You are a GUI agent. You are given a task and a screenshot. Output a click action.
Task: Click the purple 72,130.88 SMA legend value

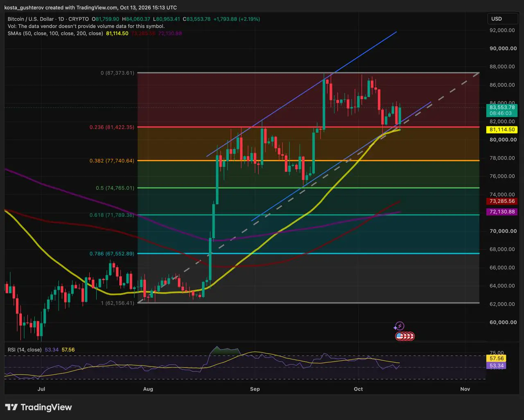(170, 33)
